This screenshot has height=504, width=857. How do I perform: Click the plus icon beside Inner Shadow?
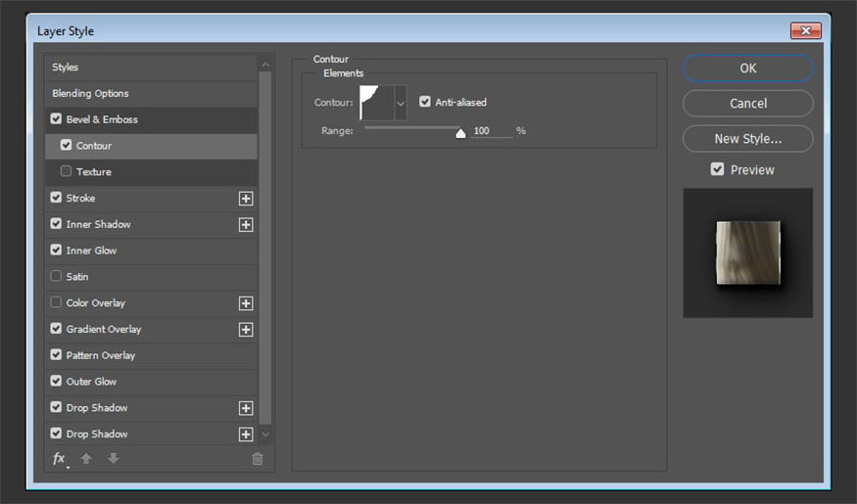pos(246,225)
